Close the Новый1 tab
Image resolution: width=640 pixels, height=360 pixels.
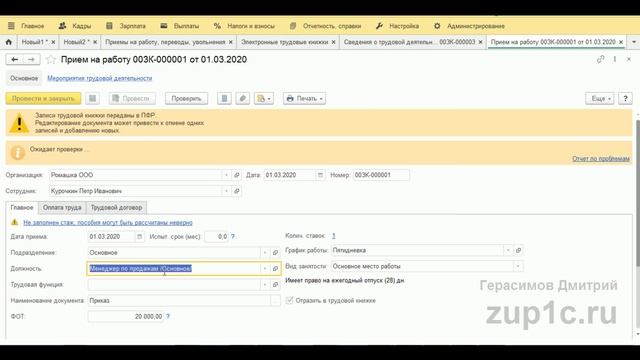pos(53,42)
